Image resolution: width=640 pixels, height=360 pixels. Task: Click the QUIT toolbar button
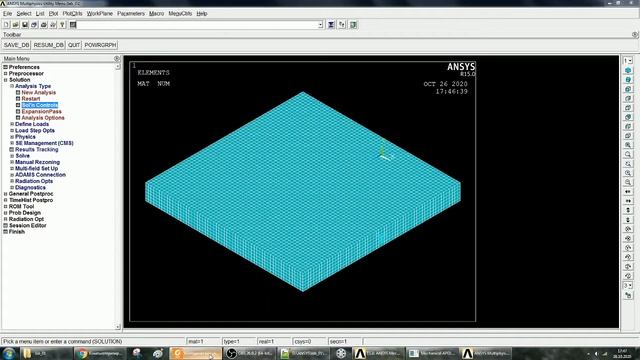coord(74,45)
